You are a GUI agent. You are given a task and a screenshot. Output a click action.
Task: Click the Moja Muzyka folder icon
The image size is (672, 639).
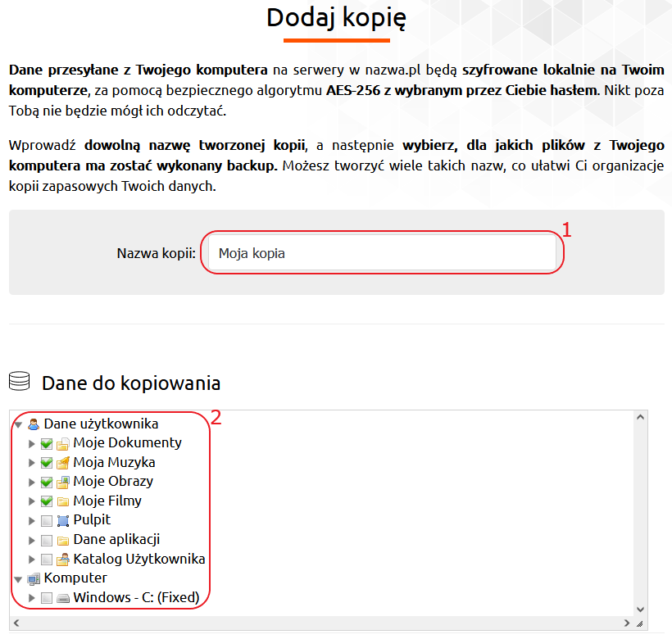pyautogui.click(x=63, y=463)
